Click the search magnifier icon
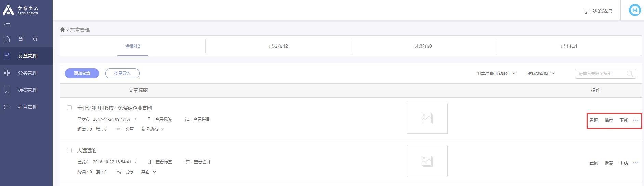The width and height of the screenshot is (644, 186). pyautogui.click(x=630, y=74)
